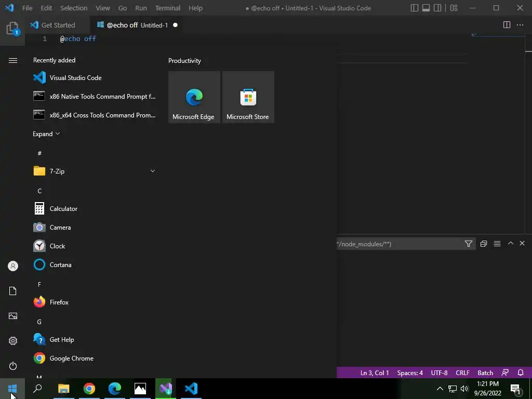
Task: Open the View menu
Action: [103, 8]
